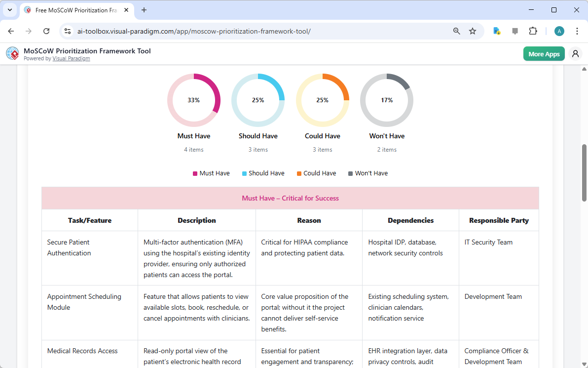Open the browser extensions puzzle icon

[533, 31]
